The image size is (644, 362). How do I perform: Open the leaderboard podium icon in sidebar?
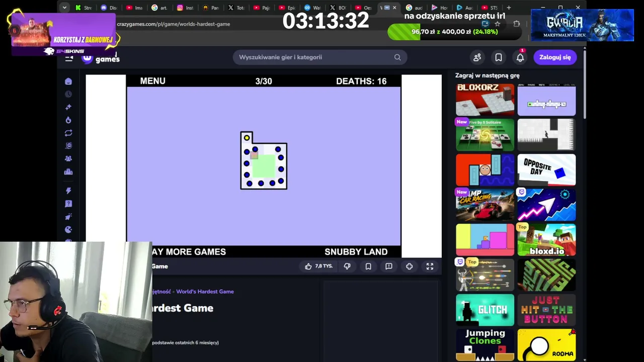click(68, 172)
